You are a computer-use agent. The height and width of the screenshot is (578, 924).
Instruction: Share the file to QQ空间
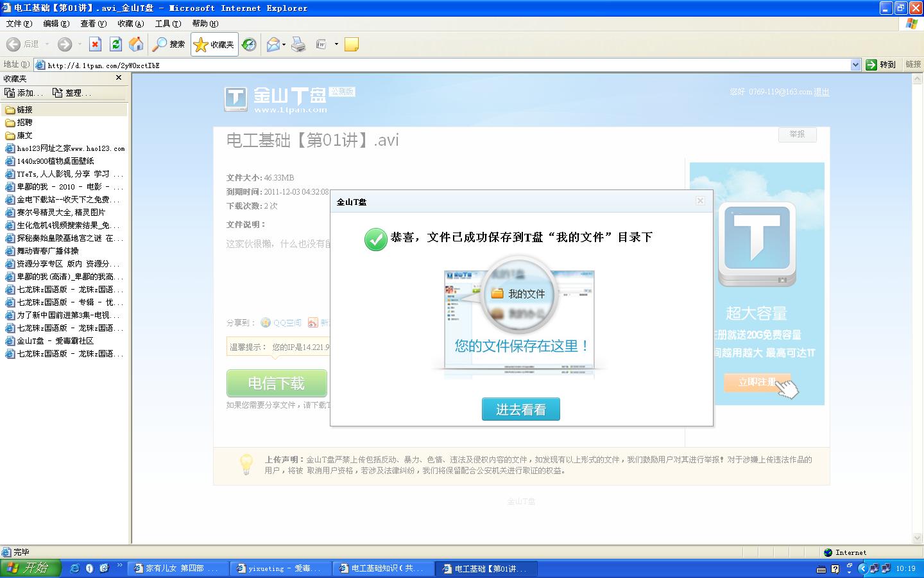(x=282, y=322)
